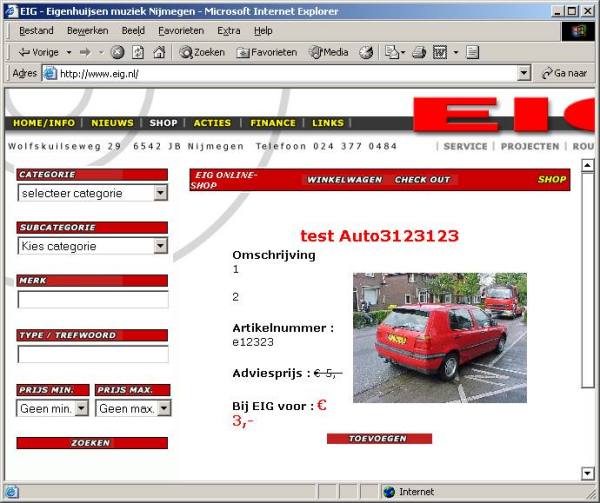Click the Mail toolbar icon
Viewport: 600px width, 503px height.
click(395, 52)
